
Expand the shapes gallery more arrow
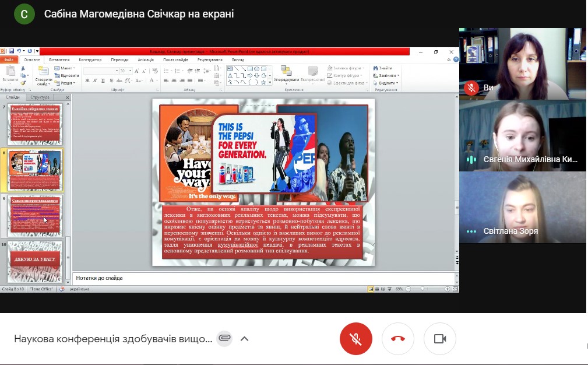point(270,82)
